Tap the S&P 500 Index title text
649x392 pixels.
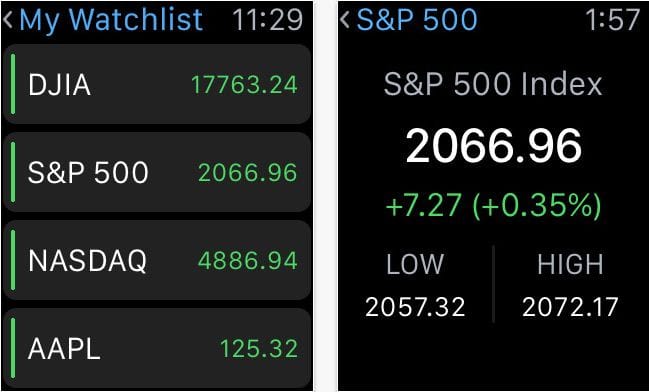493,84
